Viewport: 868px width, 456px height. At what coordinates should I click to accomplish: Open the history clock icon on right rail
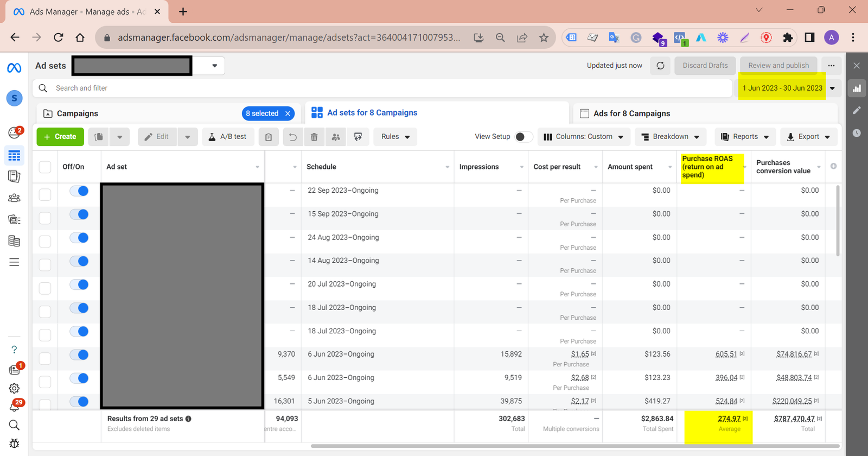857,132
